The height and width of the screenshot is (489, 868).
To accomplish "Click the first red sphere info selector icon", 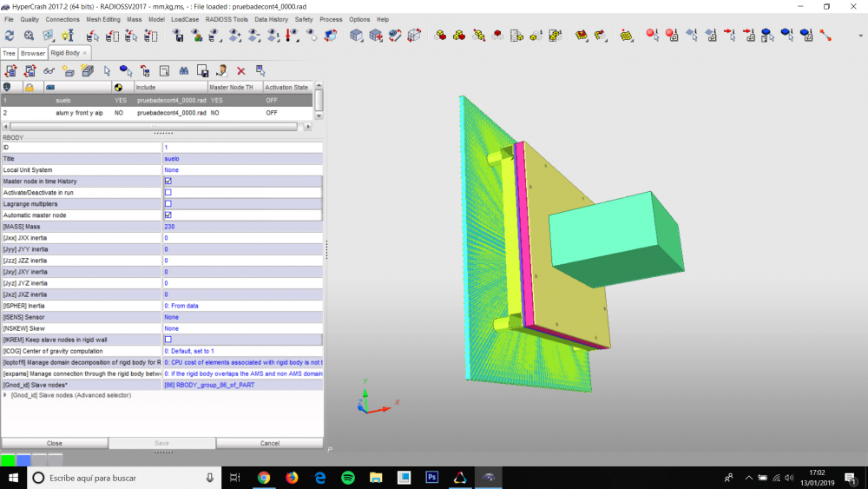I will point(652,36).
